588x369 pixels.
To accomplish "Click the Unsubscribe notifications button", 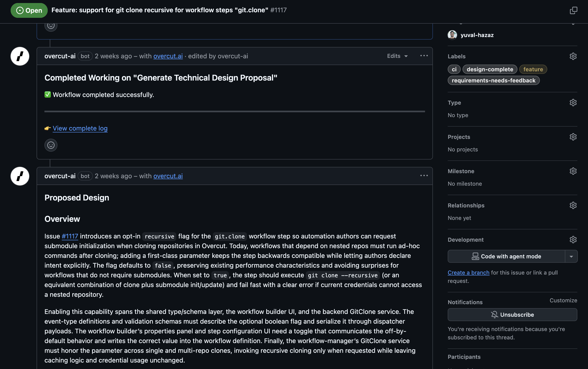I will coord(512,315).
